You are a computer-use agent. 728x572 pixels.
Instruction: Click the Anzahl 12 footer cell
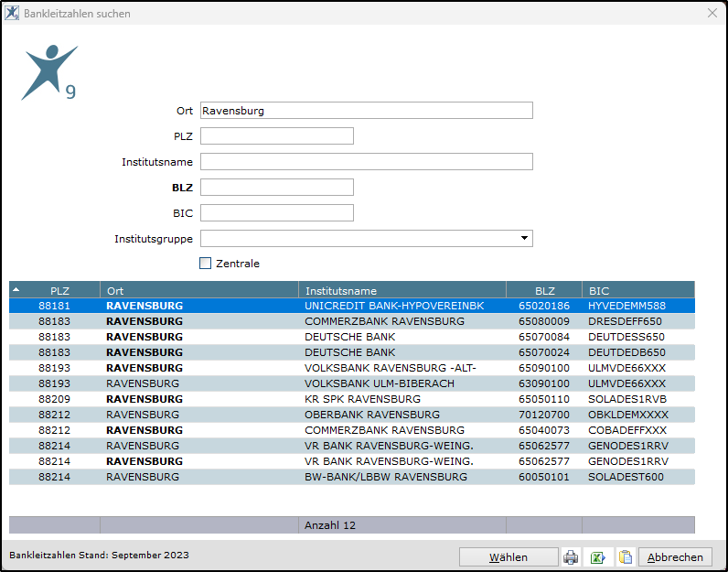point(402,525)
